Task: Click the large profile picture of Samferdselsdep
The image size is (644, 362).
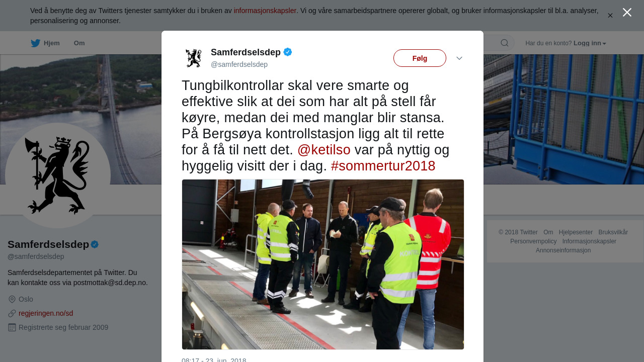Action: [x=58, y=175]
